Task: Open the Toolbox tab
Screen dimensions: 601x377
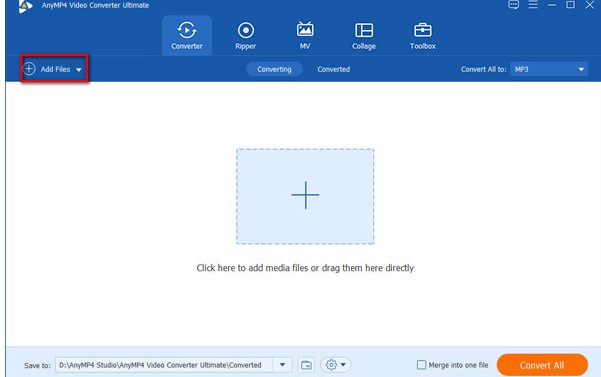Action: tap(423, 36)
